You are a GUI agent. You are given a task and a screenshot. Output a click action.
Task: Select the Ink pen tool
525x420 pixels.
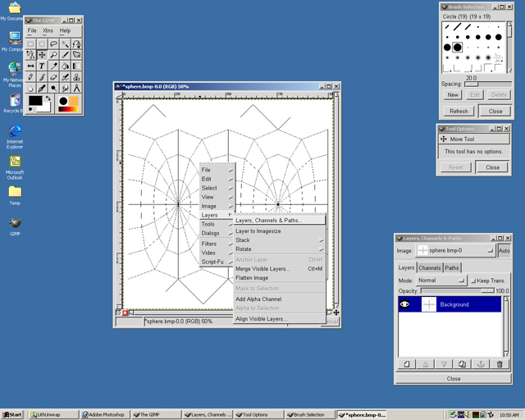(x=42, y=88)
